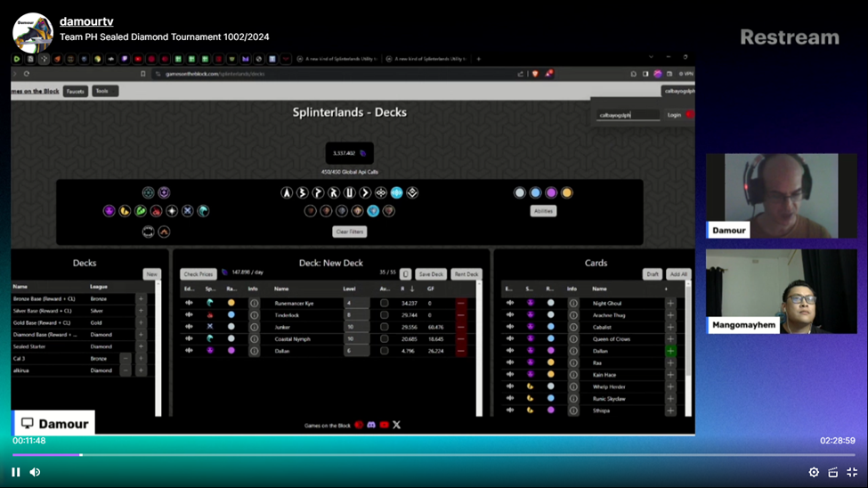Show info for Coastal Nymph in deck
Image resolution: width=868 pixels, height=488 pixels.
coord(254,339)
